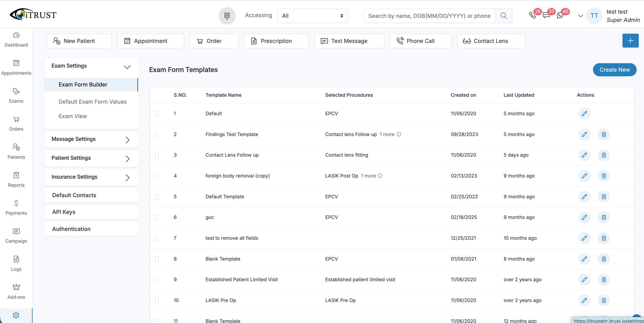
Task: Click the blue plus quick-add button
Action: [630, 41]
